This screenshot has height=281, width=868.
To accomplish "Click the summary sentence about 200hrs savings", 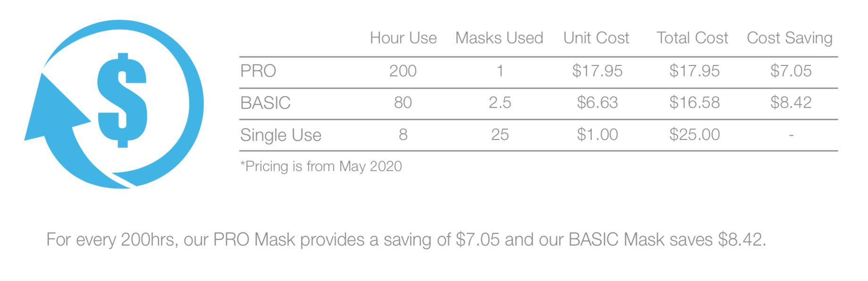I will click(x=406, y=240).
